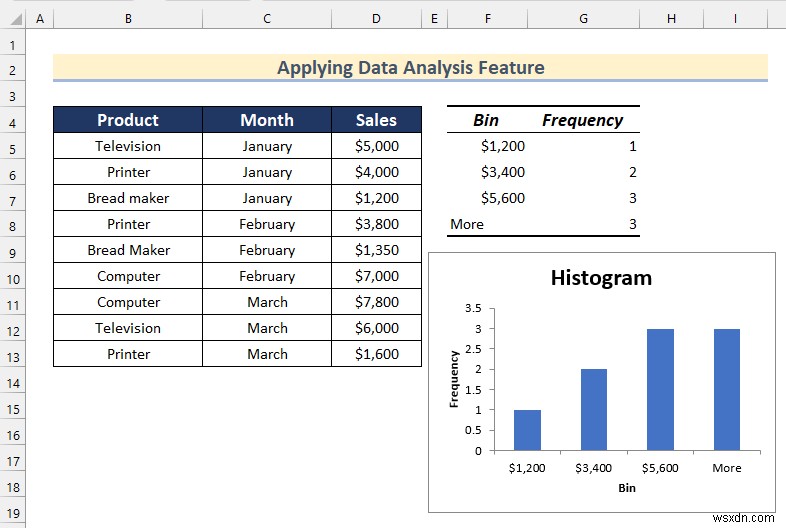786x528 pixels.
Task: Click the $5,000 sales cell
Action: (x=376, y=146)
